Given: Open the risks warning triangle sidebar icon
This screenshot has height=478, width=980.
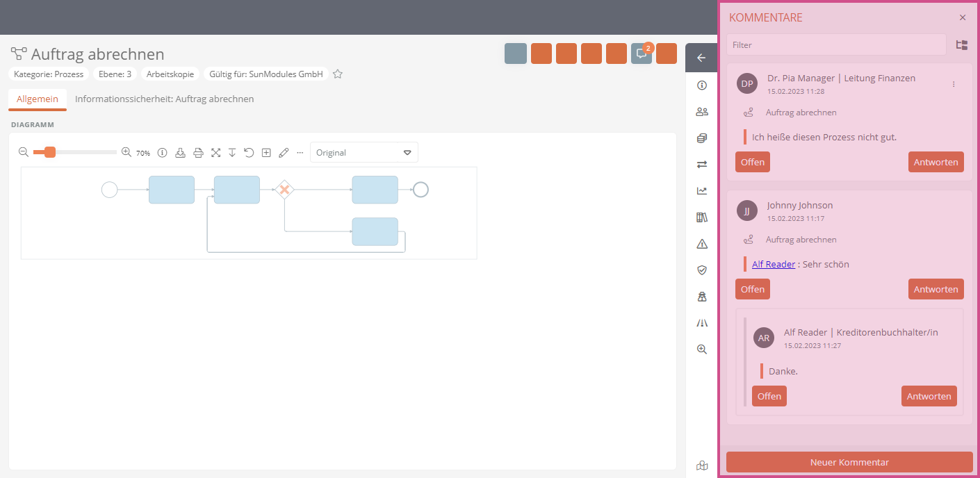Looking at the screenshot, I should [702, 244].
